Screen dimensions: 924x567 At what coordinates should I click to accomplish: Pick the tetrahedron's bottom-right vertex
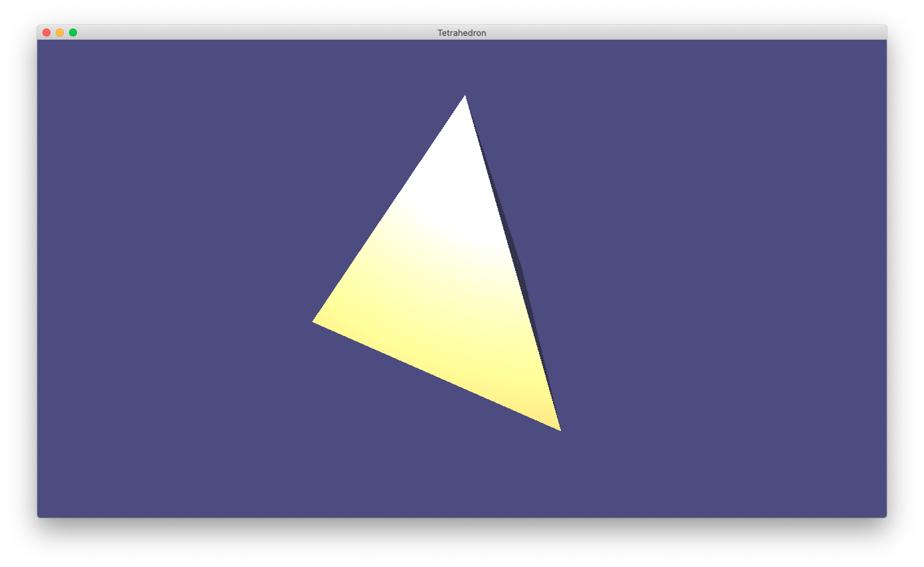(x=559, y=429)
